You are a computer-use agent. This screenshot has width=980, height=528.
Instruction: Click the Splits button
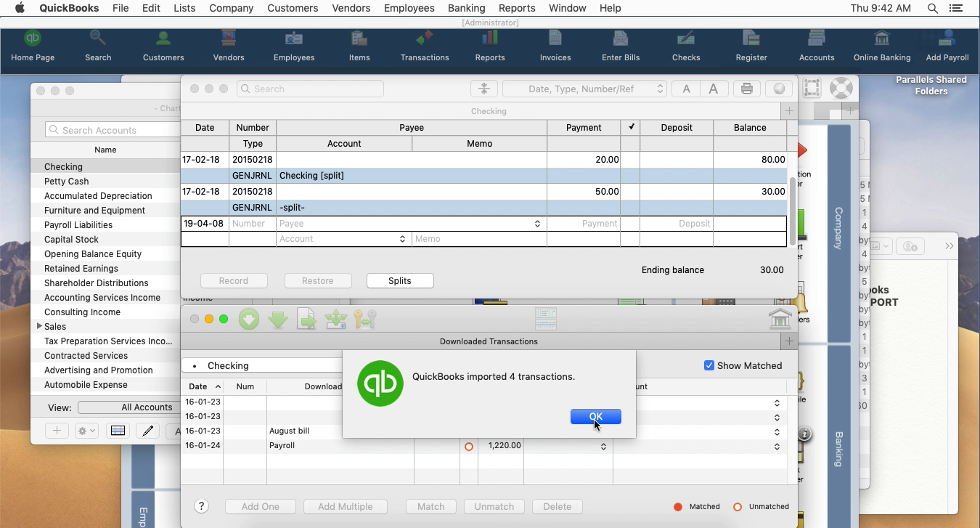400,280
